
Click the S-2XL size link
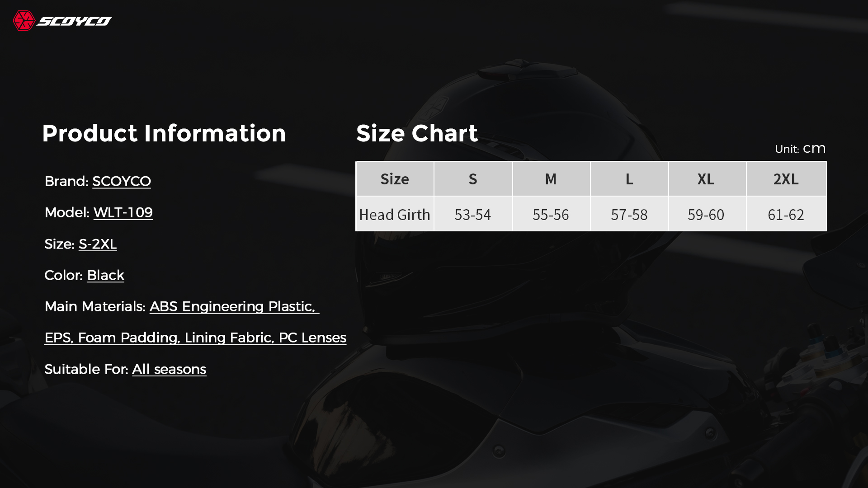tap(98, 244)
